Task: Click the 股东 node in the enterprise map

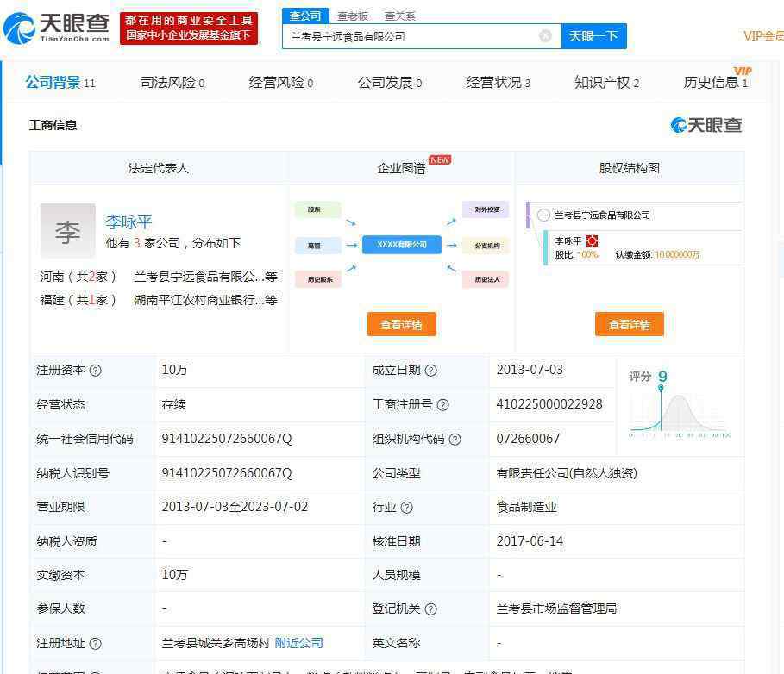Action: (x=318, y=209)
